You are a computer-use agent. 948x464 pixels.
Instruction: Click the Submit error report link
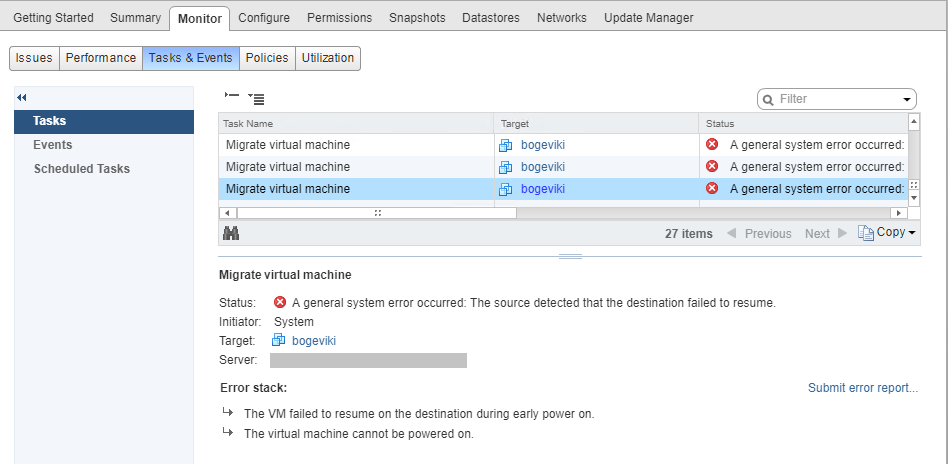pyautogui.click(x=862, y=388)
